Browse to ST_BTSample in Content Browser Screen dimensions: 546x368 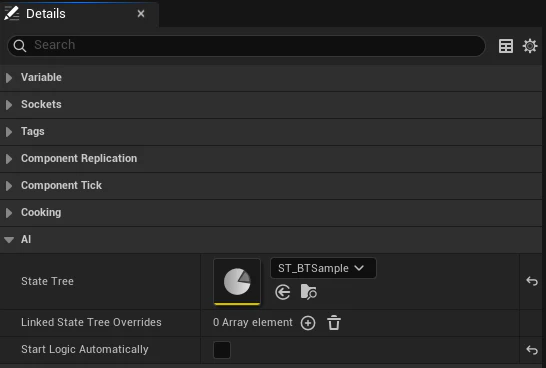point(308,292)
